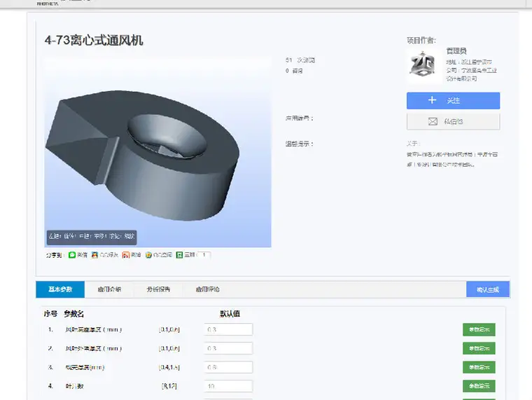The width and height of the screenshot is (532, 400).
Task: Click the default value field of row 3
Action: coord(228,367)
